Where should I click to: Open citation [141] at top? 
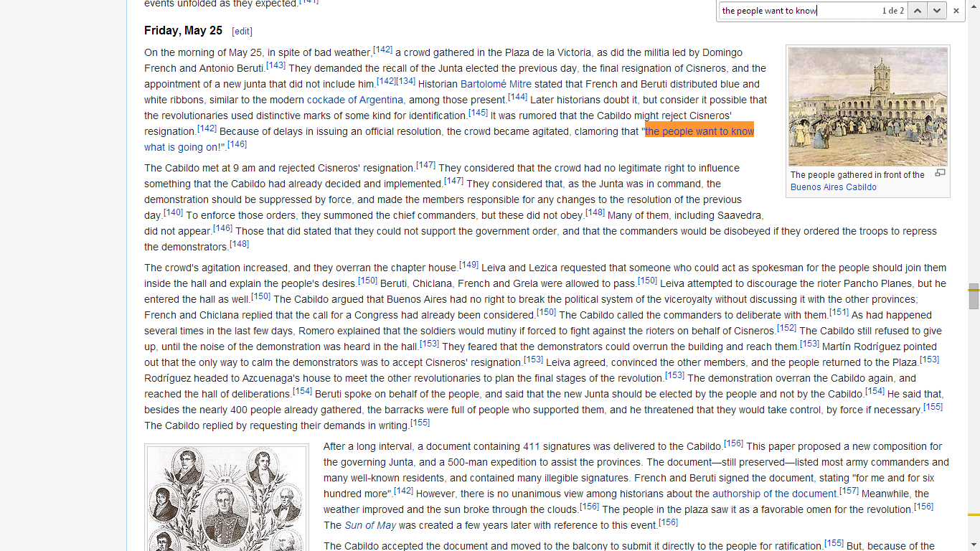(309, 2)
